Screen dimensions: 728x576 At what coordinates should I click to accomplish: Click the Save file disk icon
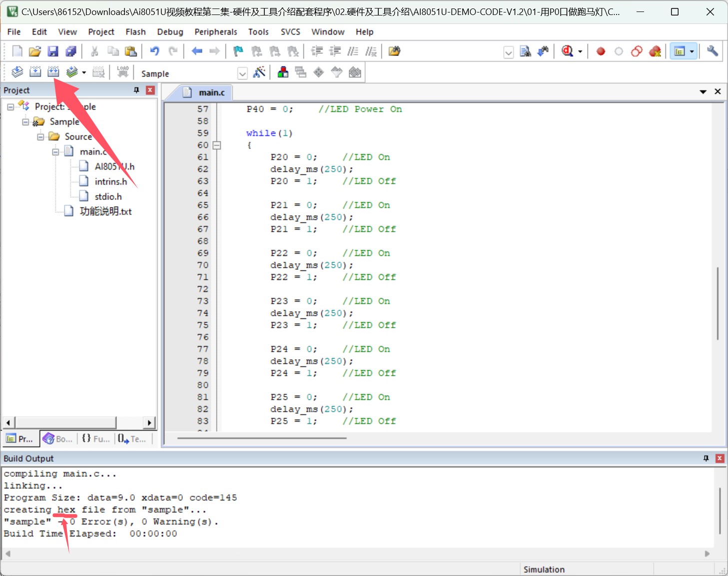pos(53,51)
